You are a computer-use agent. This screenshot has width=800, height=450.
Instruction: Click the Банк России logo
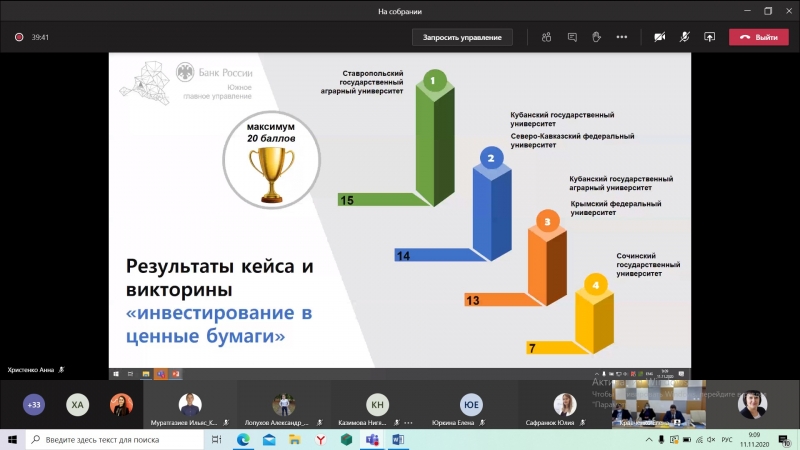[x=214, y=72]
